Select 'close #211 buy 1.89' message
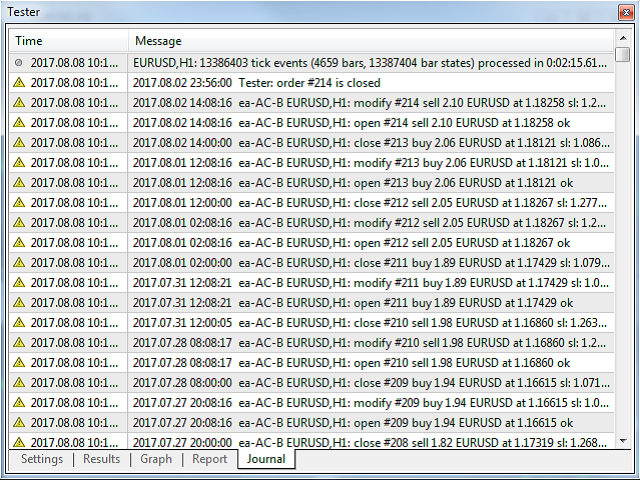Viewport: 640px width, 480px height. click(371, 263)
